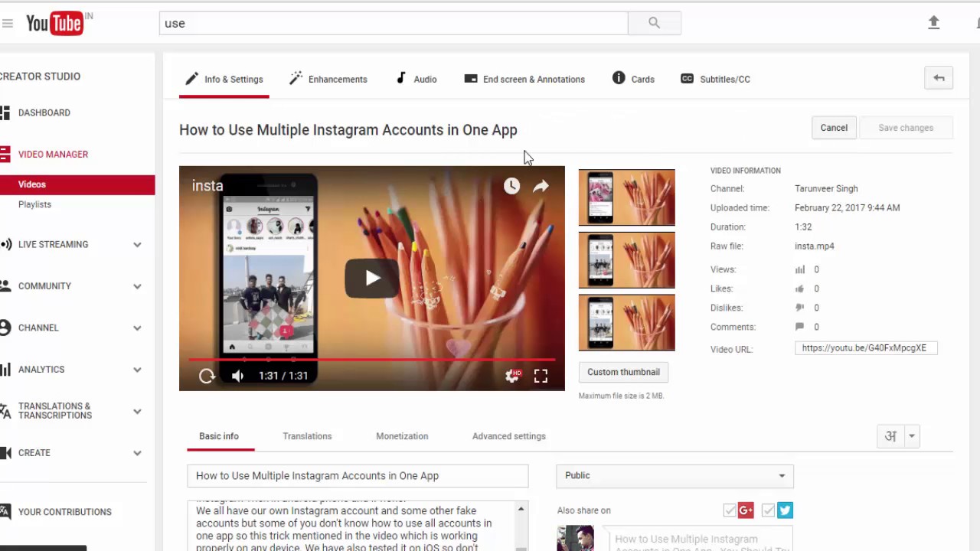Click the back arrow button
This screenshot has height=551, width=980.
click(x=939, y=78)
